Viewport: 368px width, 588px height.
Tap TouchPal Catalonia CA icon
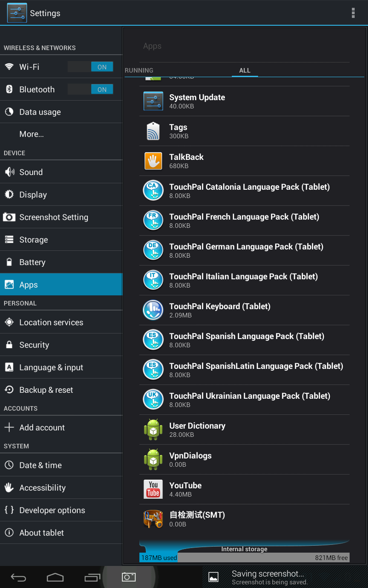pyautogui.click(x=153, y=191)
